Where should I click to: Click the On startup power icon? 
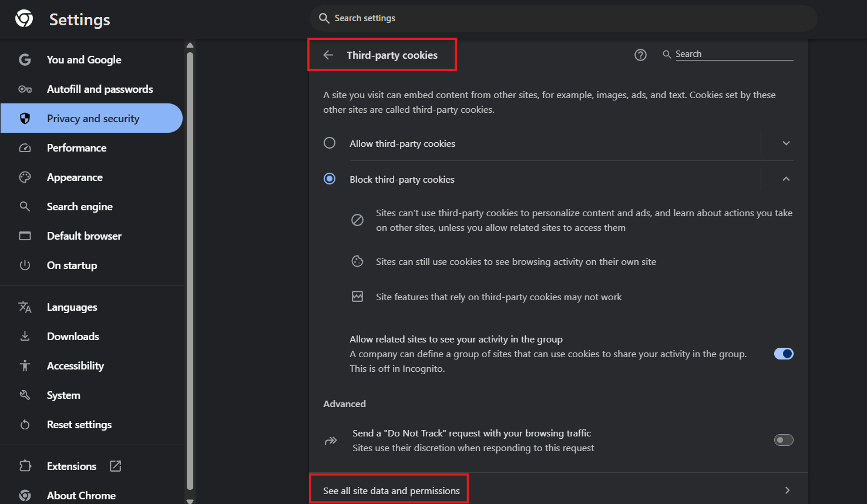tap(25, 265)
